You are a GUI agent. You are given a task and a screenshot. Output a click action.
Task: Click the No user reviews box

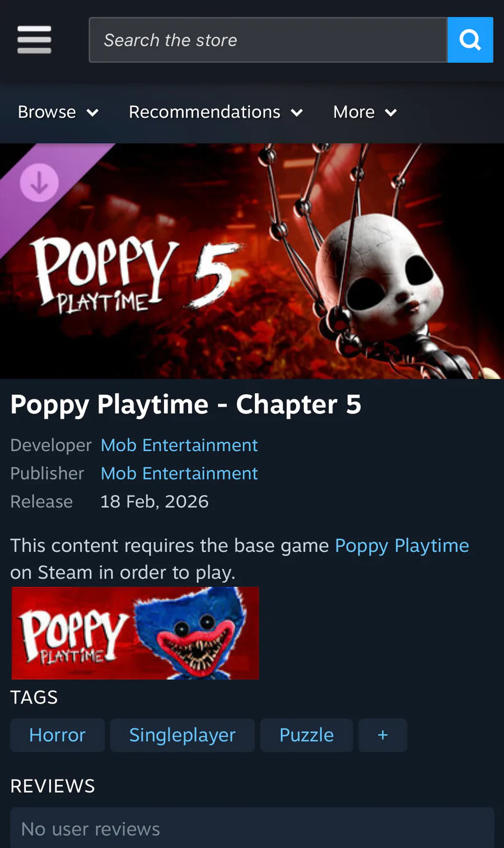252,828
